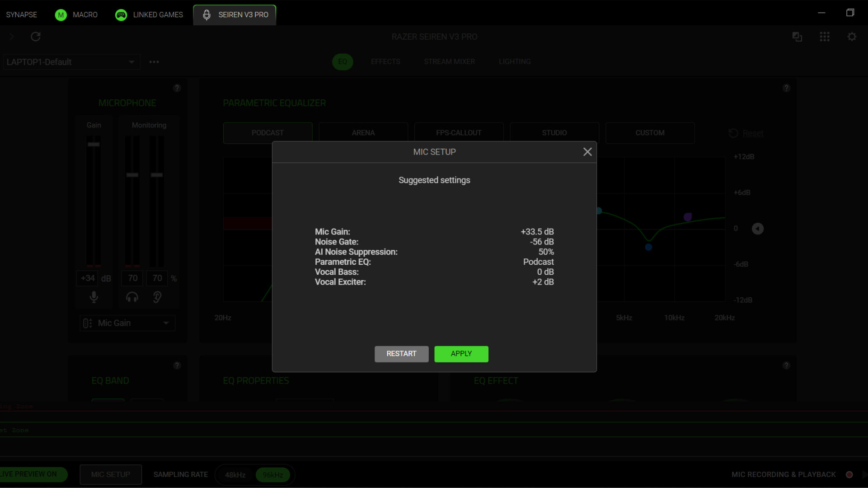Restore down the application window

click(x=850, y=13)
